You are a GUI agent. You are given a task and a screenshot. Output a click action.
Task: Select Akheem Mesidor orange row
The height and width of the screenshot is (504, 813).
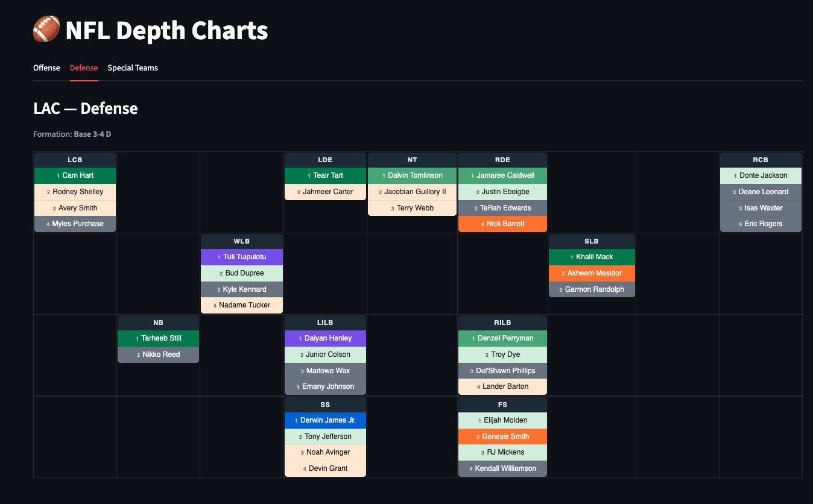click(x=592, y=273)
